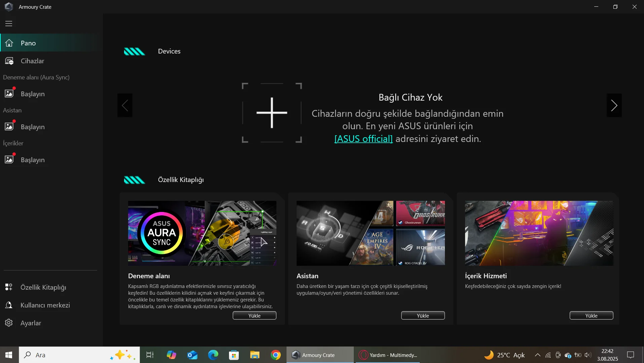Open Cihazlar in the sidebar
This screenshot has height=363, width=644.
point(51,61)
